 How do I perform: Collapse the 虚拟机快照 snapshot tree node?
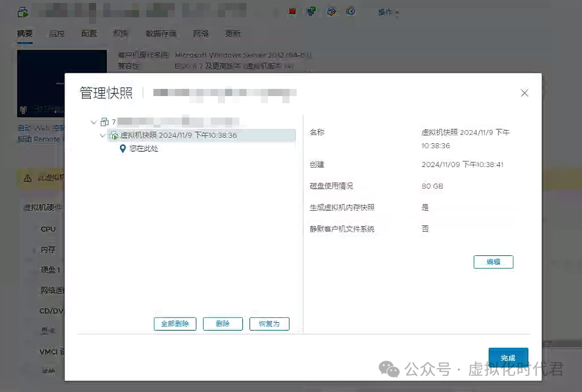tap(102, 135)
